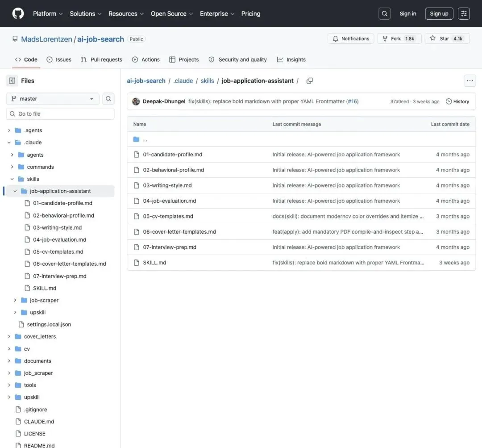This screenshot has width=482, height=448.
Task: Expand the Open Source menu
Action: point(172,13)
